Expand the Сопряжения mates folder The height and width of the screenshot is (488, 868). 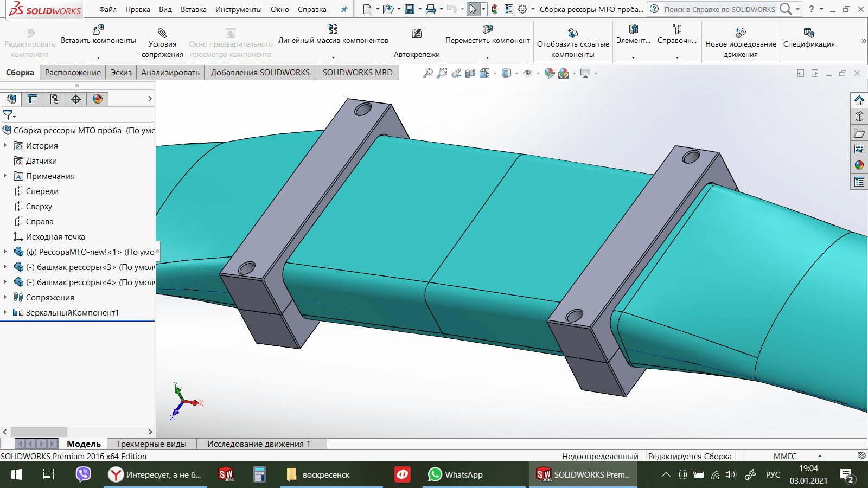[5, 297]
